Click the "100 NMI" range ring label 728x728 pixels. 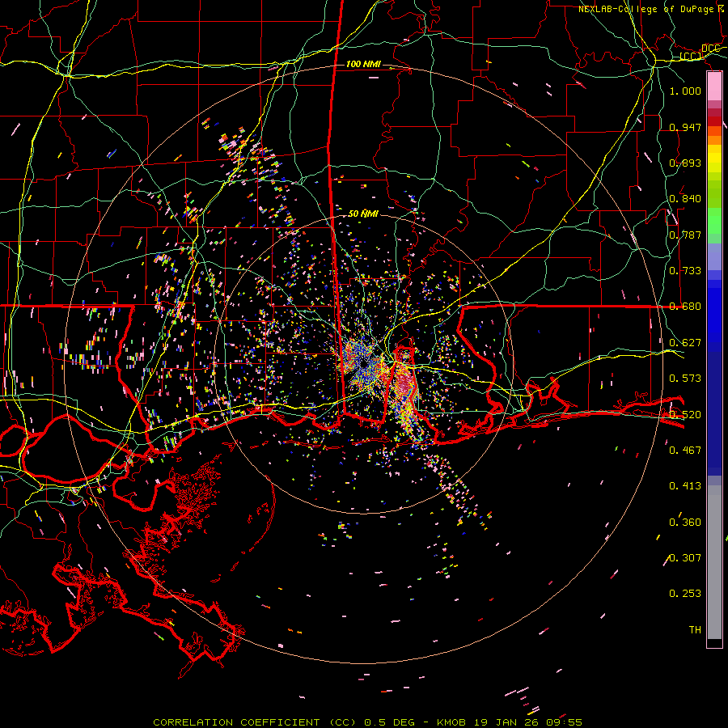tap(363, 64)
